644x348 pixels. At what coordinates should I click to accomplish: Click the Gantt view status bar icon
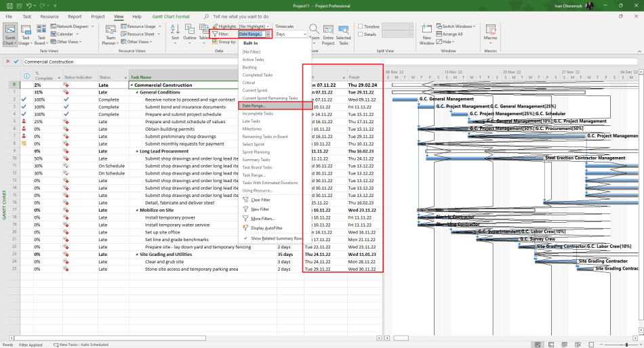pyautogui.click(x=537, y=345)
